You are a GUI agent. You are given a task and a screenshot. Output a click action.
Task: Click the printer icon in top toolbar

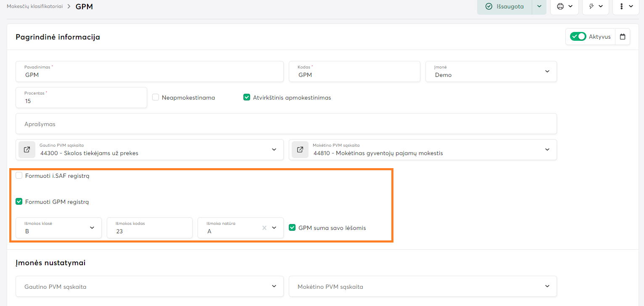pos(560,6)
